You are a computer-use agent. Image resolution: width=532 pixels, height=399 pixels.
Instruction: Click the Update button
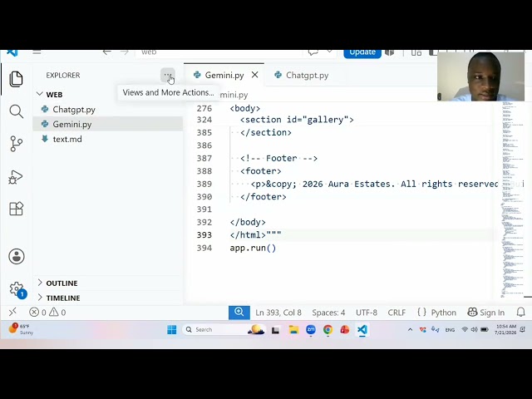[x=362, y=53]
